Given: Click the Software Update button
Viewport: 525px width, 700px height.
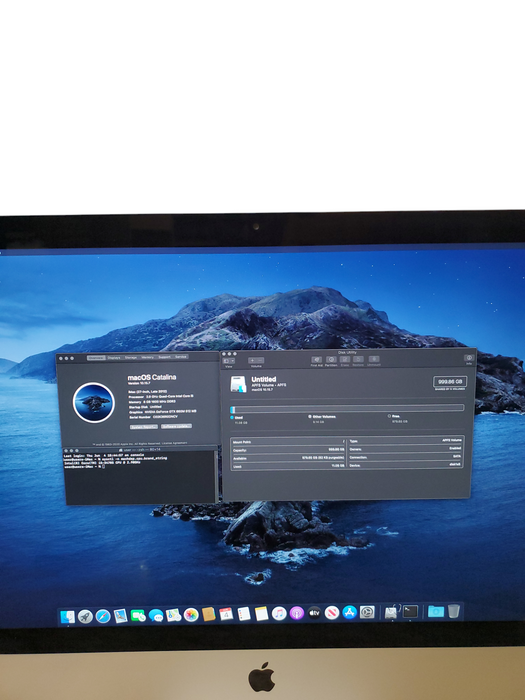Looking at the screenshot, I should pos(176,426).
